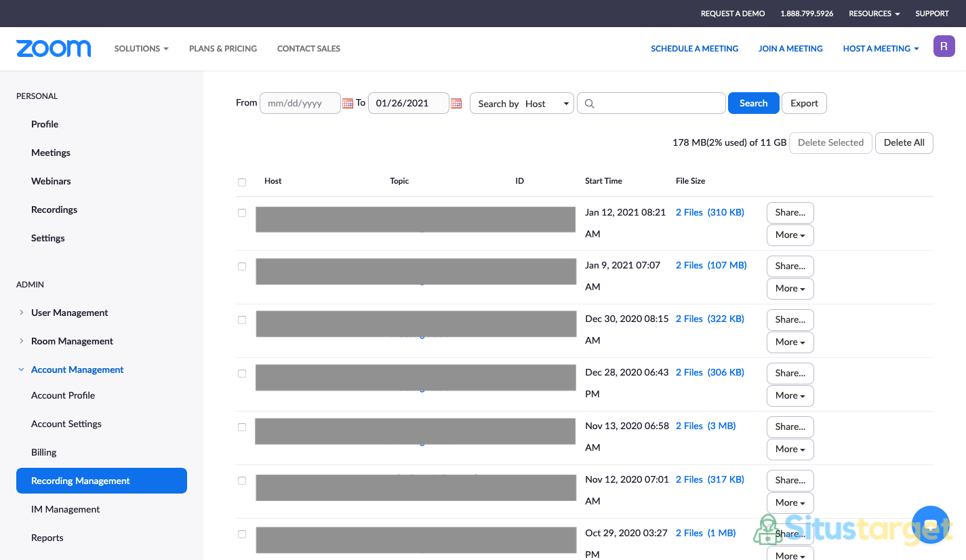Click Share for Jan 9, 2021 recording

coord(790,266)
